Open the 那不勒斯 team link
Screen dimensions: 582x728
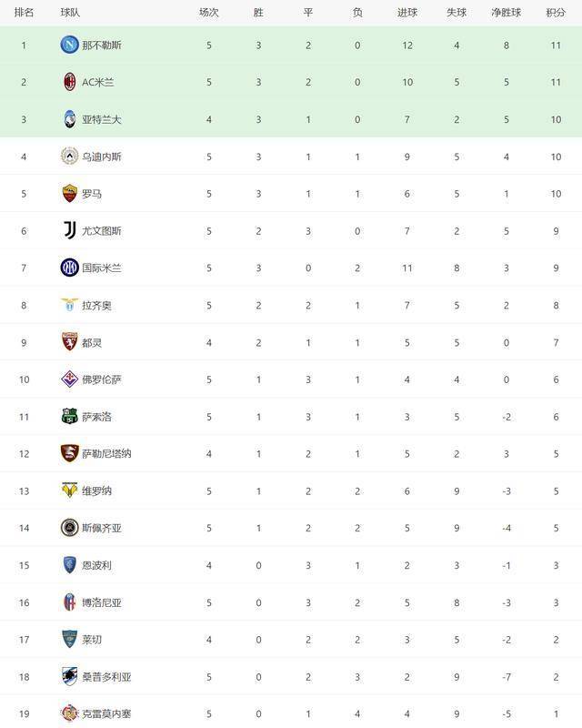click(x=102, y=45)
